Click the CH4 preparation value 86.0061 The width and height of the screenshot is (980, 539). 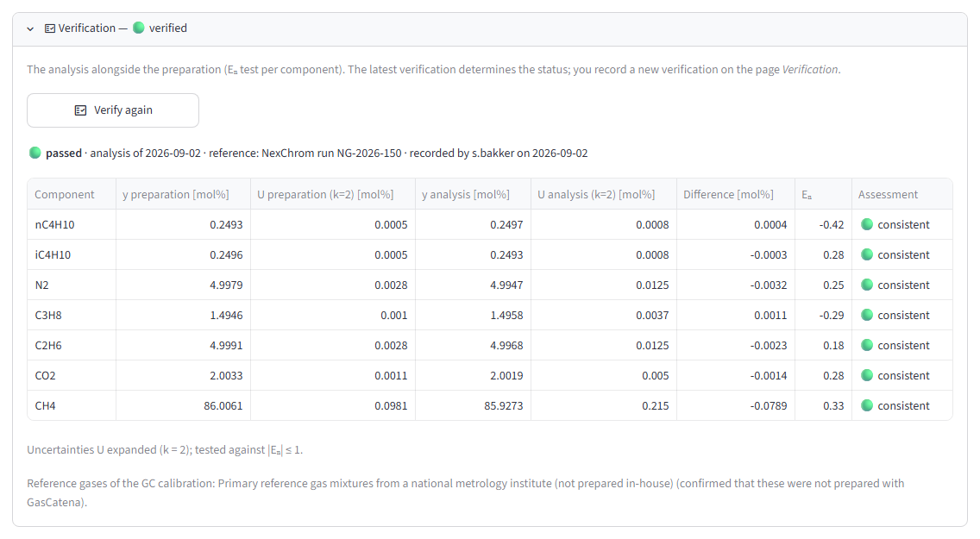(223, 406)
